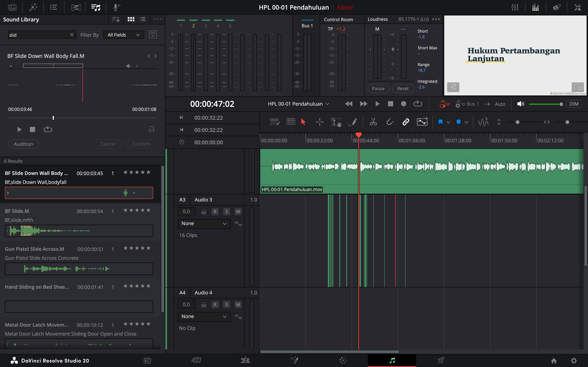Image resolution: width=588 pixels, height=367 pixels.
Task: Click the blue flag marker icon
Action: pos(440,122)
